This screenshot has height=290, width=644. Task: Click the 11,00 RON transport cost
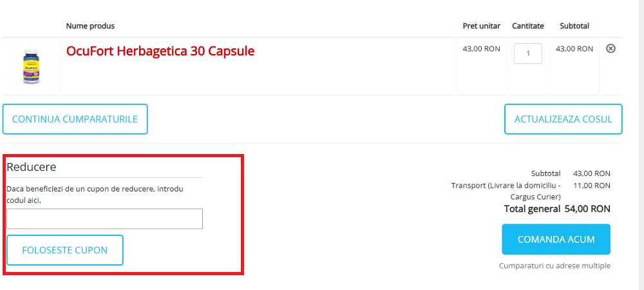592,186
